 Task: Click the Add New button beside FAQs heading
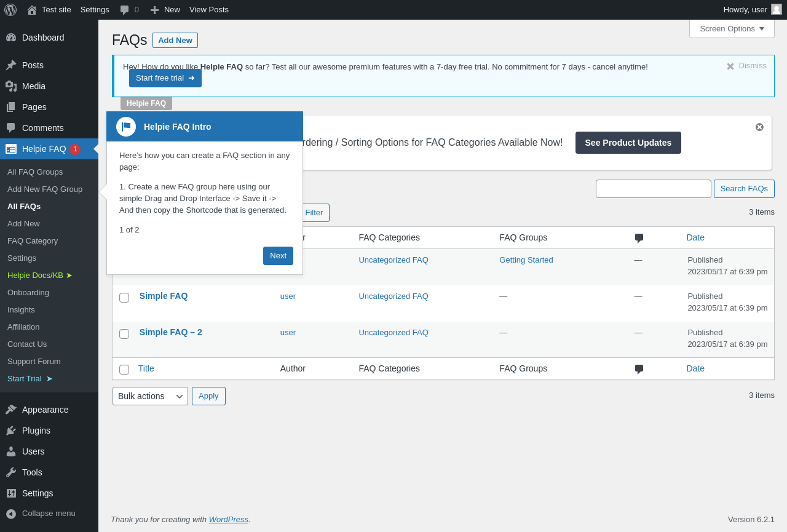pyautogui.click(x=175, y=40)
